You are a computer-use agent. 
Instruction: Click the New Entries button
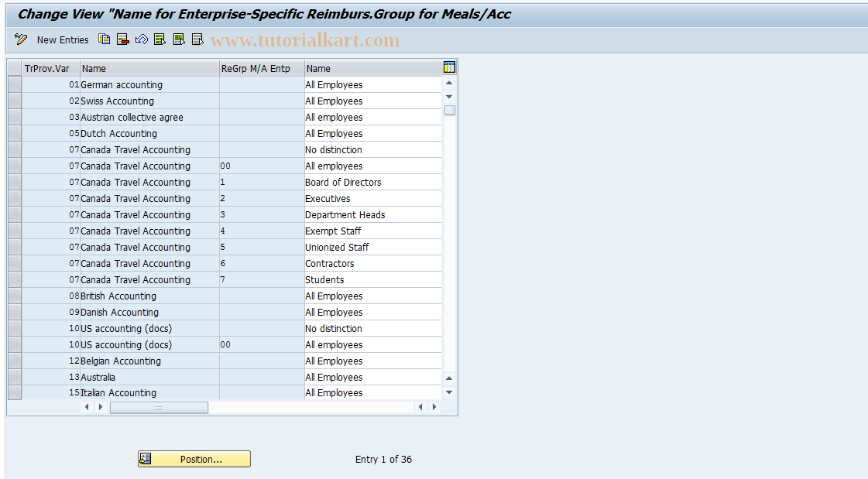pos(63,39)
